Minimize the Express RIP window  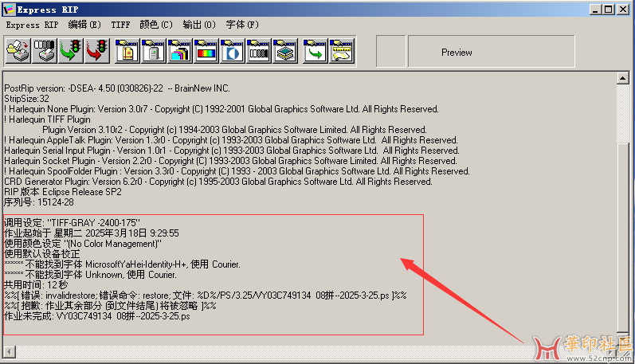(595, 10)
